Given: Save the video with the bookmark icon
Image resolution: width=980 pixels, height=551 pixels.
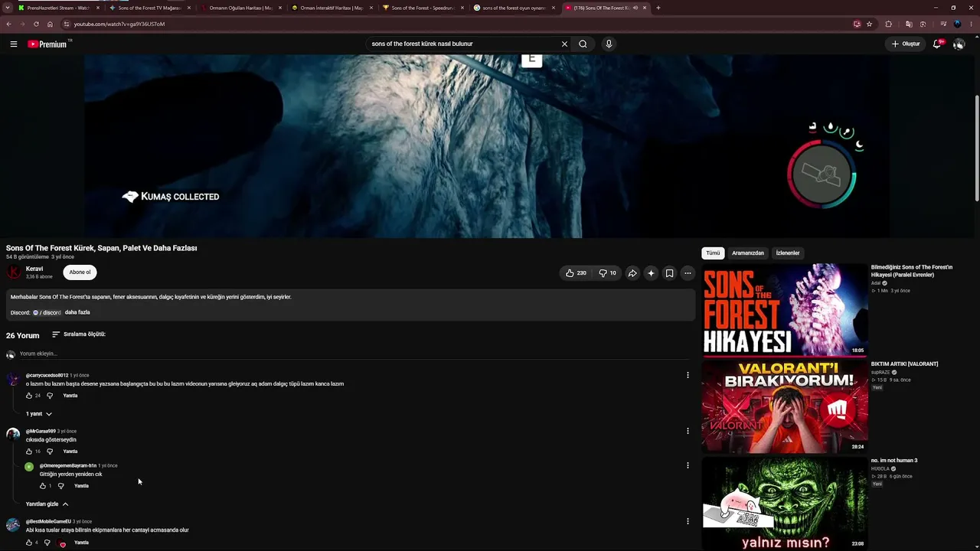Looking at the screenshot, I should [669, 272].
